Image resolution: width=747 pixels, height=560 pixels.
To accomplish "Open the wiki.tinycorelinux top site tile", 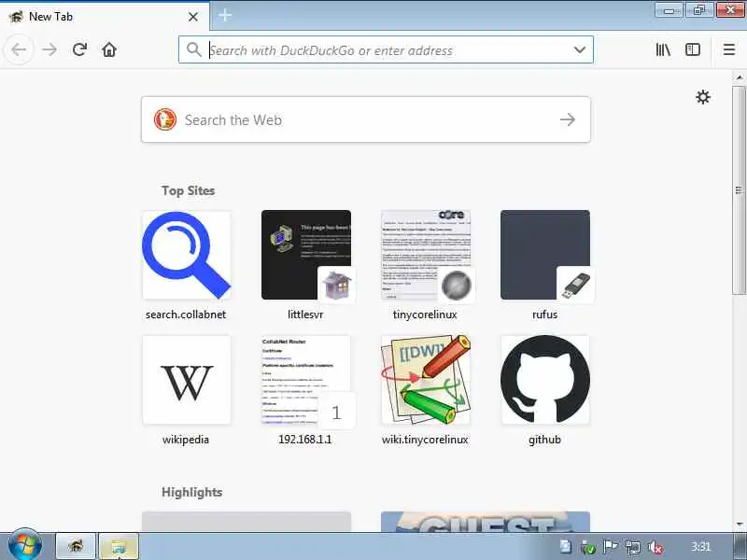I will coord(426,380).
